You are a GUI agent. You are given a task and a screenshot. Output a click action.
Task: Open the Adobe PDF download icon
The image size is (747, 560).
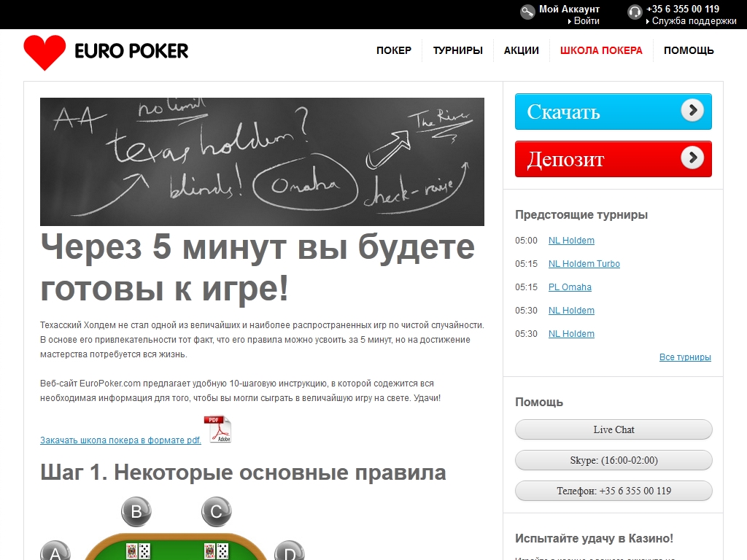[217, 429]
